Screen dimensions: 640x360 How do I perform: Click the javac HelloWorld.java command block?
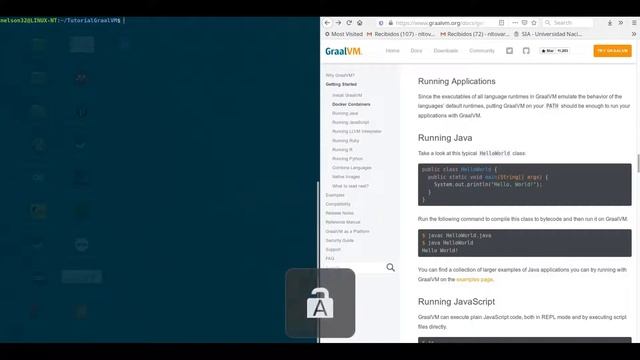[x=524, y=243]
